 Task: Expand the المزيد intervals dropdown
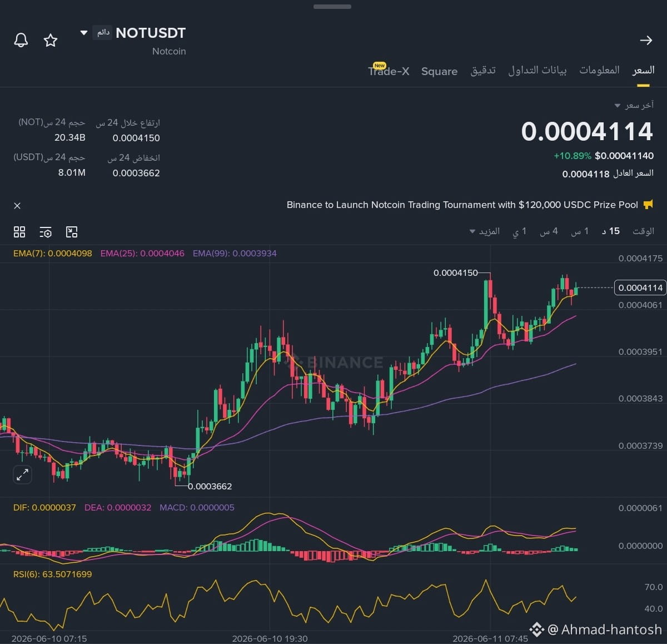485,231
